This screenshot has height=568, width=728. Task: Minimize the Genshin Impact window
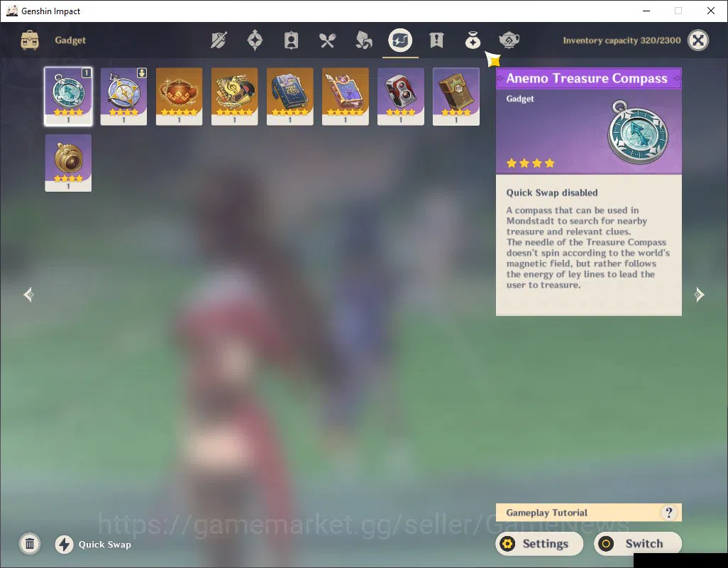(x=646, y=11)
